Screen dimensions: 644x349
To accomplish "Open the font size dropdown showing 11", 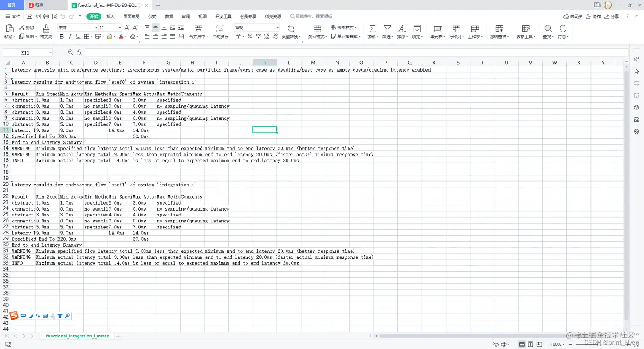I will (x=110, y=28).
